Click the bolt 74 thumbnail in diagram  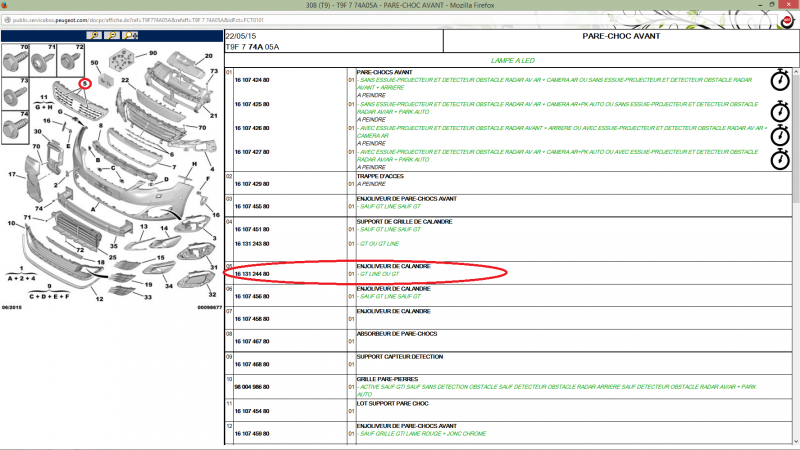[x=17, y=128]
